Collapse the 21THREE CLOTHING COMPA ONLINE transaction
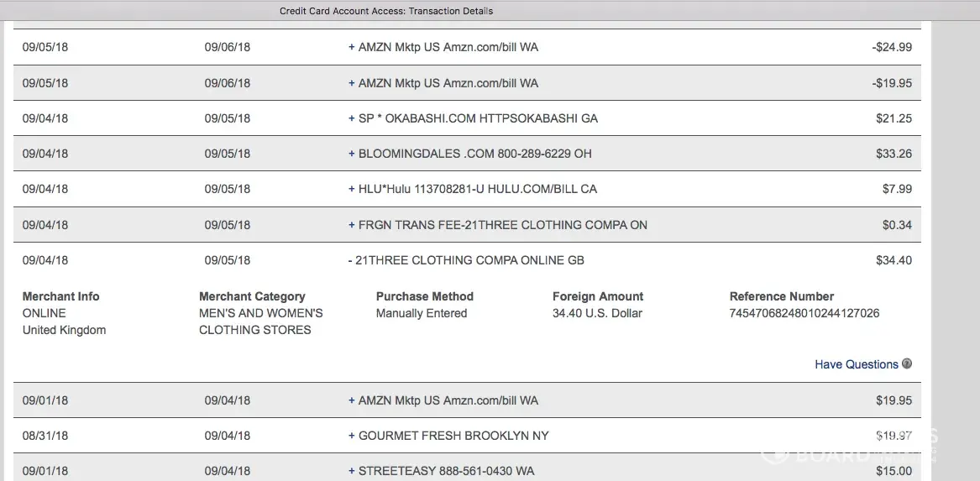The width and height of the screenshot is (980, 481). 350,261
